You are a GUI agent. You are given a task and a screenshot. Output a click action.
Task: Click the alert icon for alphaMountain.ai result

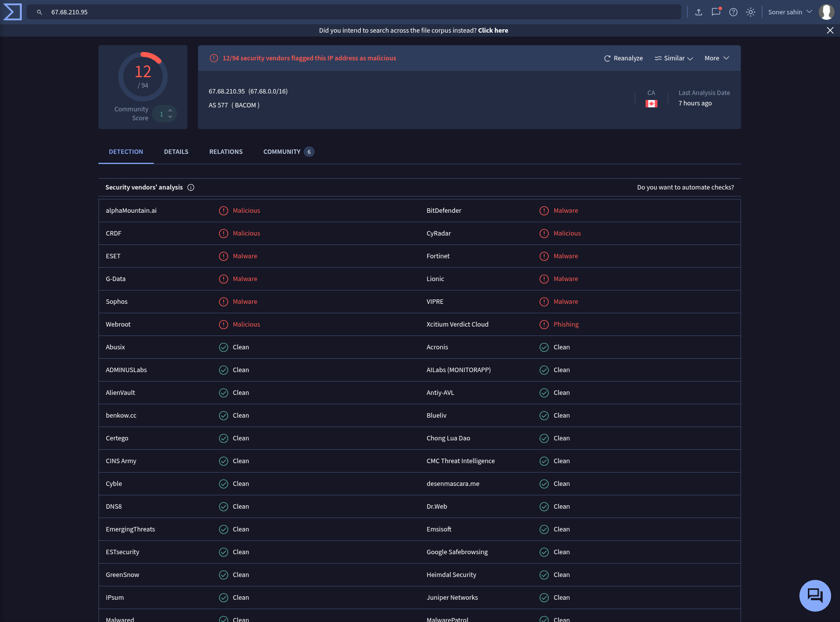coord(224,211)
